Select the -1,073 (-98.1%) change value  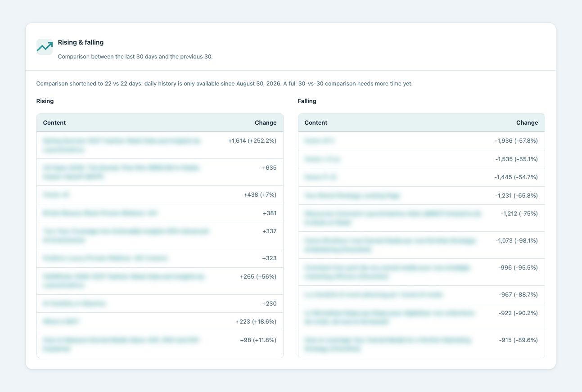[517, 241]
